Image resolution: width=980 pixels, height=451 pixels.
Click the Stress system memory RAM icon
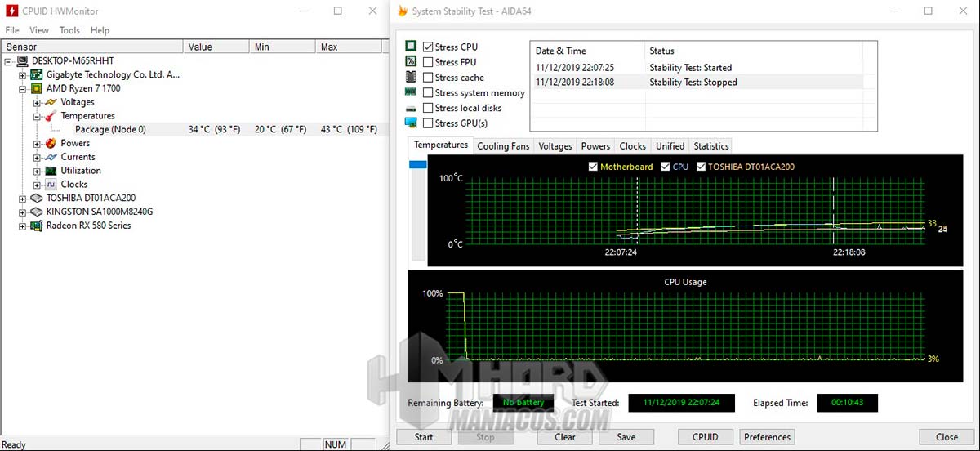(411, 92)
